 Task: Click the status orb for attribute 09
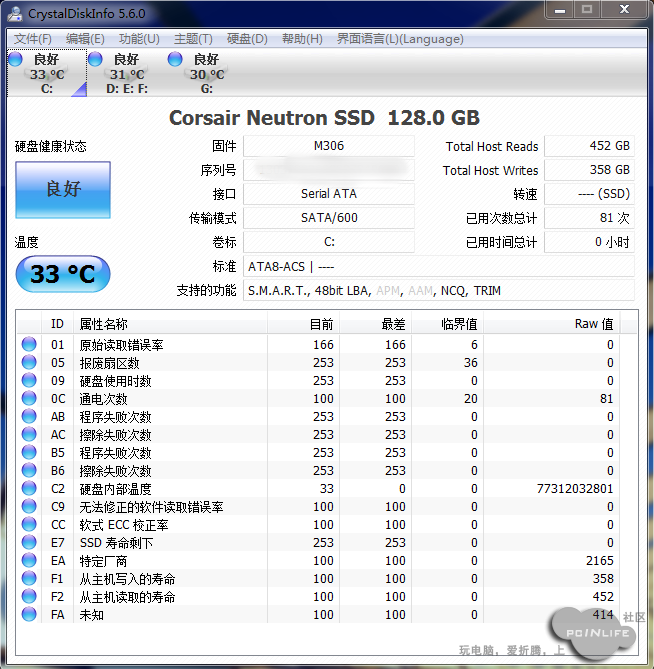click(29, 380)
